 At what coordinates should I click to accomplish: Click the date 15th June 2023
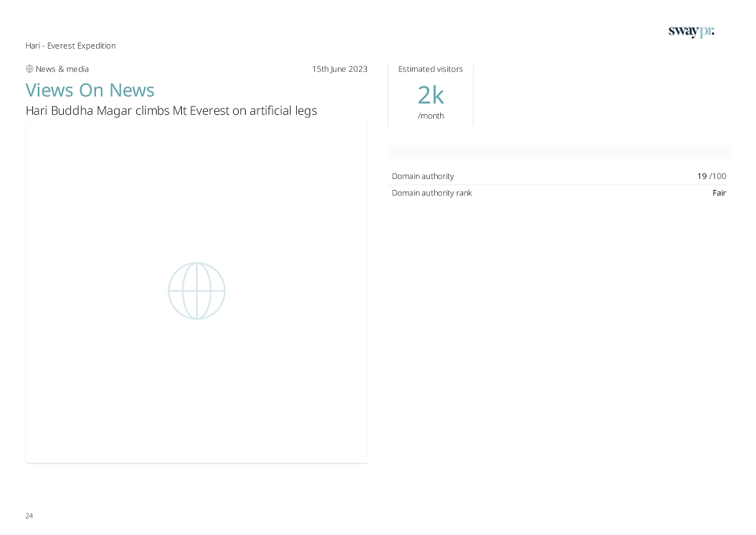tap(339, 69)
